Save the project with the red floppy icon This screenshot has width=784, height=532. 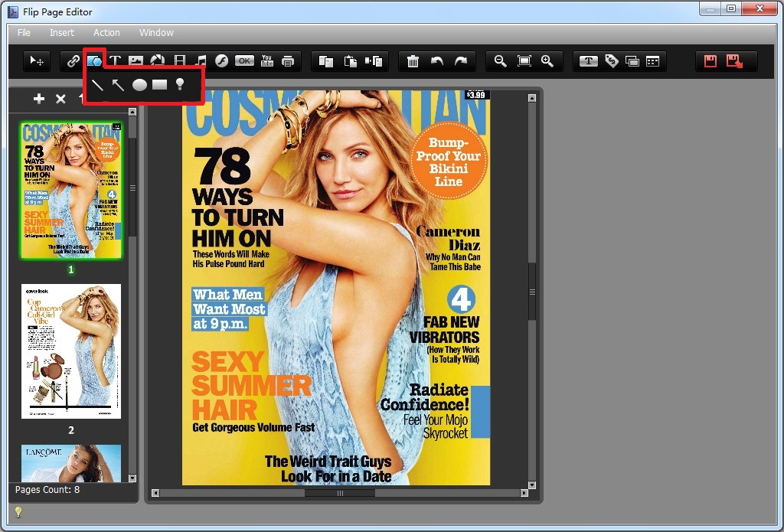coord(710,61)
